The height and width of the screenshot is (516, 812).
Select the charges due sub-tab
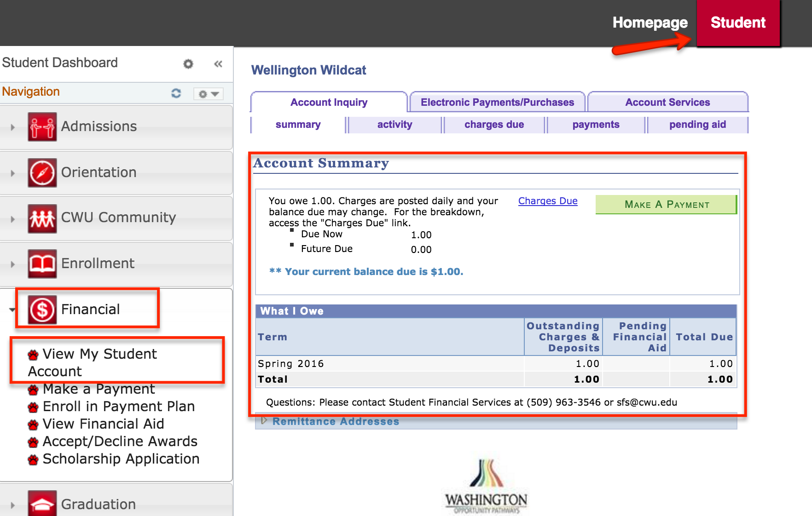click(494, 125)
